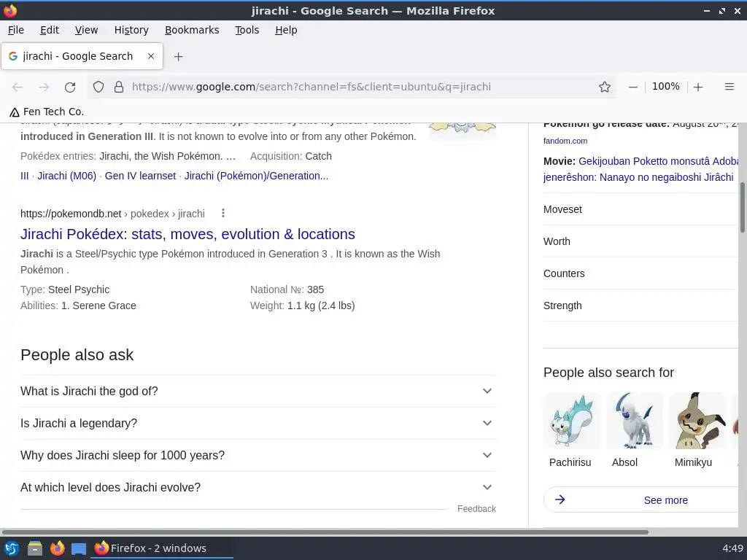747x560 pixels.
Task: Click the 'III' sublink
Action: pos(25,176)
